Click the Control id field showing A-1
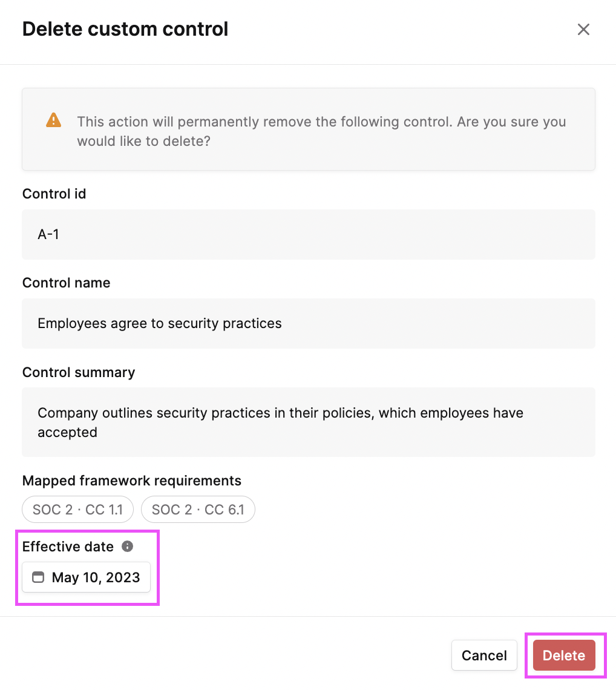 (309, 235)
